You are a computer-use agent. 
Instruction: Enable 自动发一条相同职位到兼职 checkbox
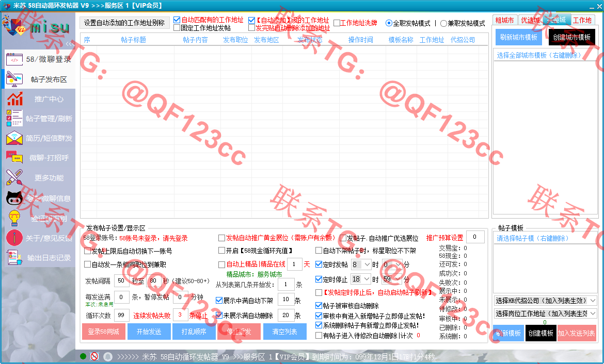pos(87,264)
